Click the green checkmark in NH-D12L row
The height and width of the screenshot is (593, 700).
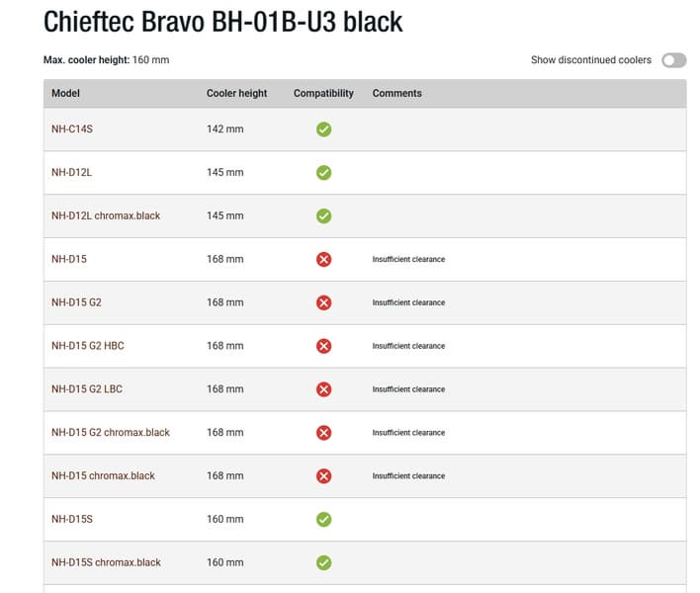click(x=323, y=173)
